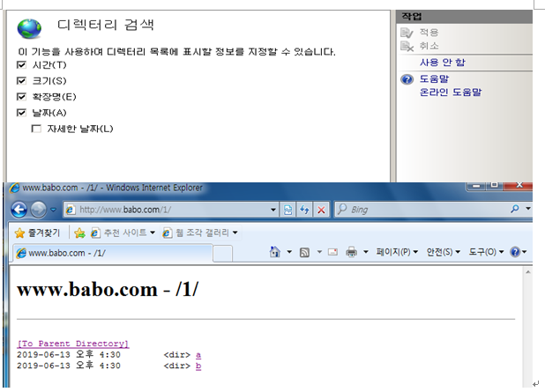Image resolution: width=545 pixels, height=392 pixels.
Task: Click the IE forward arrow button
Action: (x=38, y=210)
